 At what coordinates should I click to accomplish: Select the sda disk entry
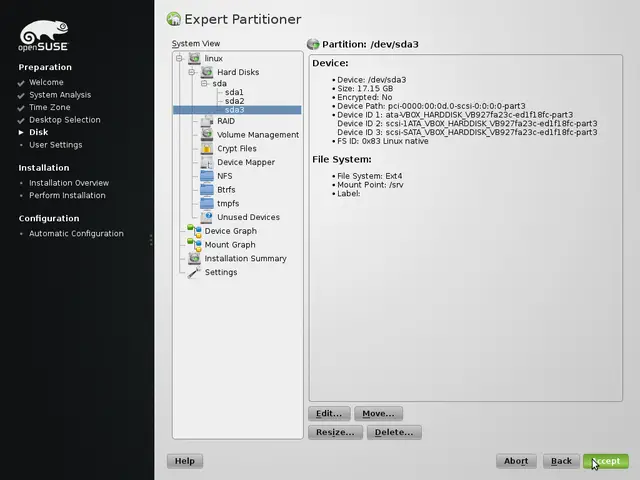tap(219, 83)
